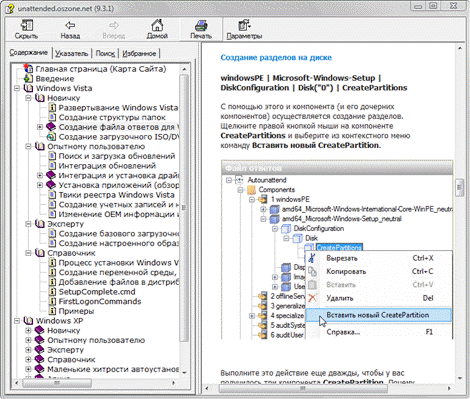
Task: Click the Создание разделов на диске heading
Action: tap(276, 58)
